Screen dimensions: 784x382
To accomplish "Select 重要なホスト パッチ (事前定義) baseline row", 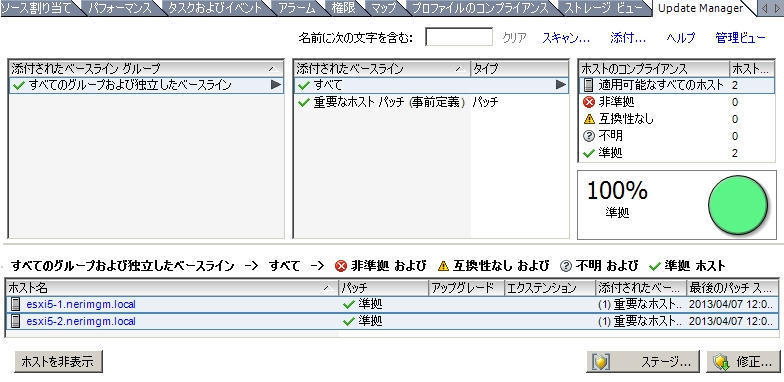I will [x=431, y=102].
